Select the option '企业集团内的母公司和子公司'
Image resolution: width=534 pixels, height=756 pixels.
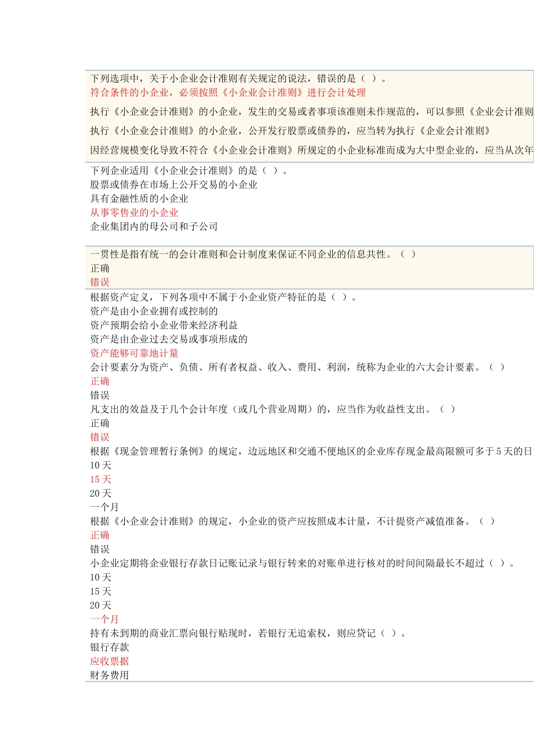pos(154,227)
